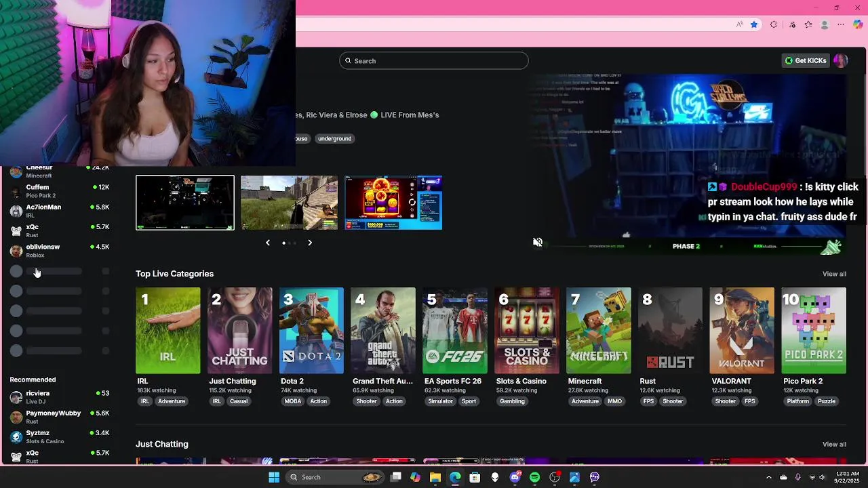Open the browser Read aloud icon
868x488 pixels.
tap(739, 24)
